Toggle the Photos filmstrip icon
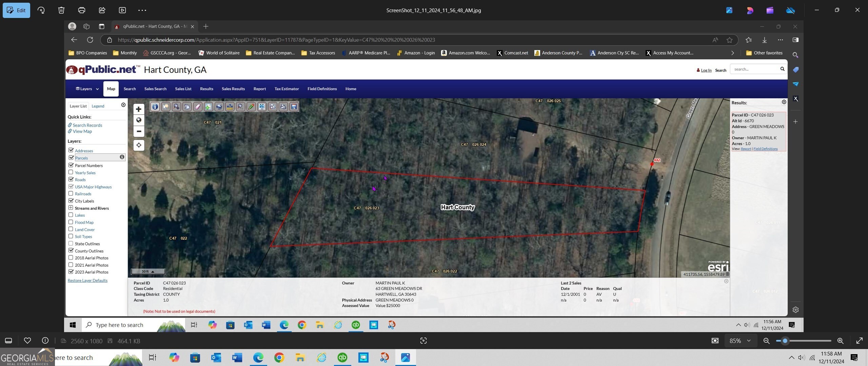The width and height of the screenshot is (868, 366). pos(9,341)
